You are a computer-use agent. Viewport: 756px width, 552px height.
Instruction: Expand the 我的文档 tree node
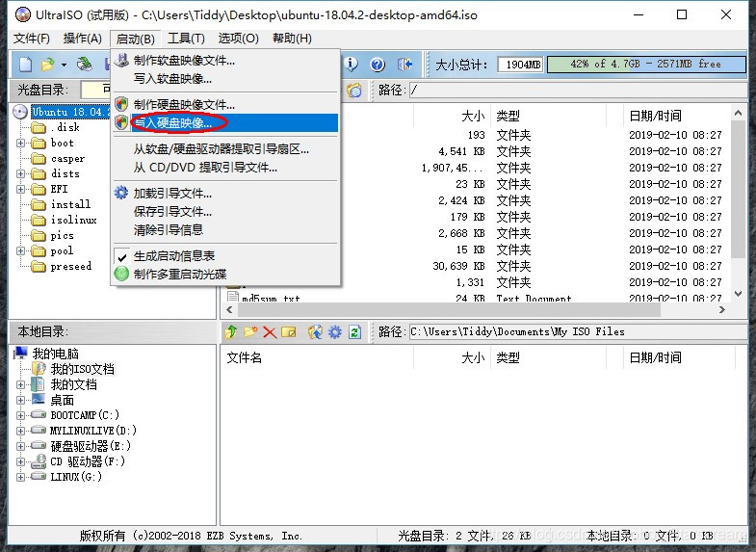point(20,384)
